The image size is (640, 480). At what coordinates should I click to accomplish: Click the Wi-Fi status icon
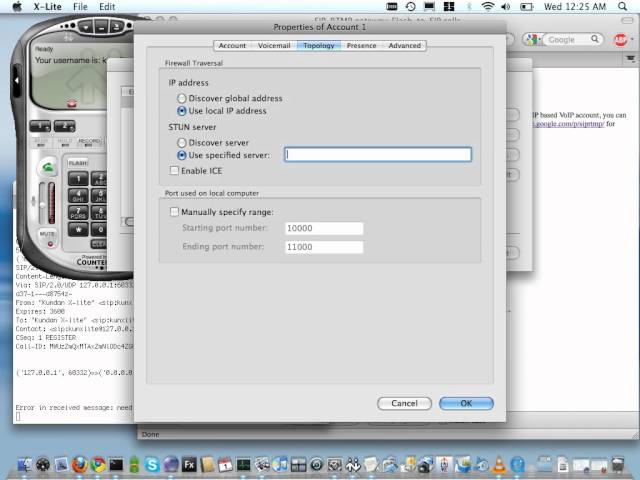[487, 7]
